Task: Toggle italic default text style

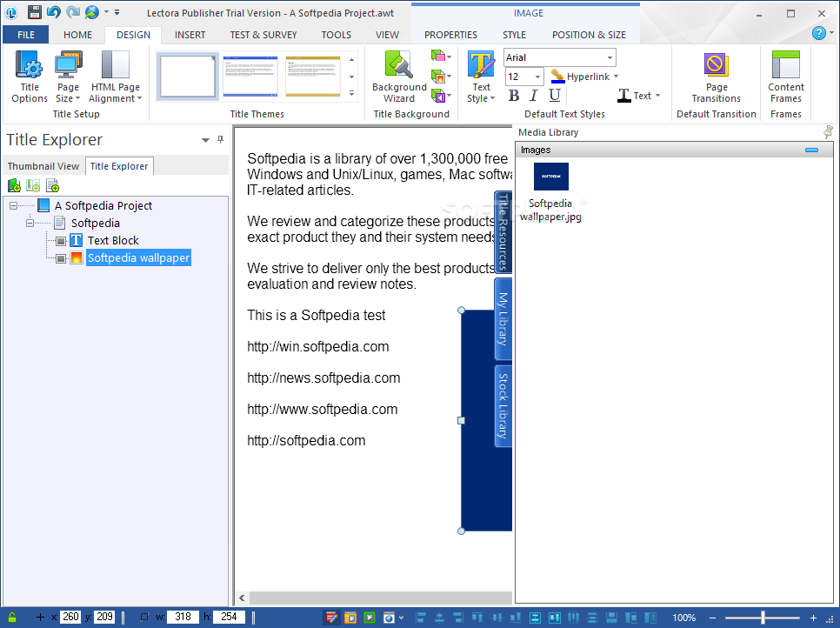Action: coord(534,96)
